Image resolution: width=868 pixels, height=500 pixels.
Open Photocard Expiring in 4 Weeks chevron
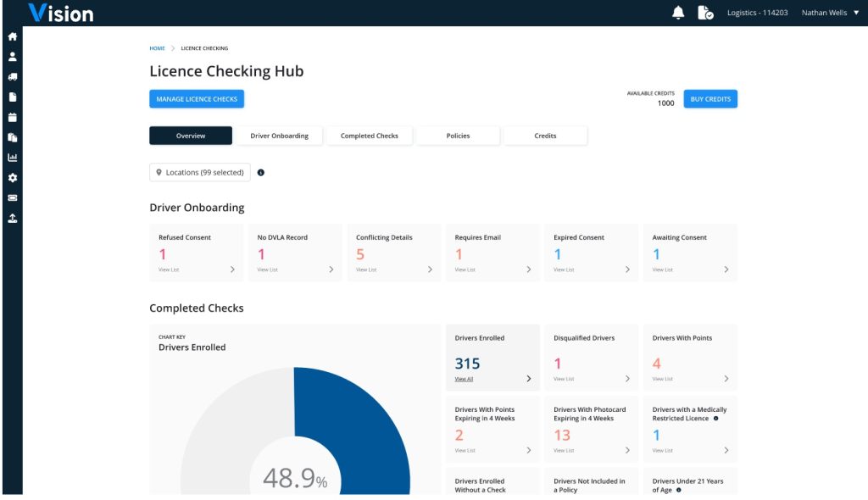pyautogui.click(x=627, y=450)
